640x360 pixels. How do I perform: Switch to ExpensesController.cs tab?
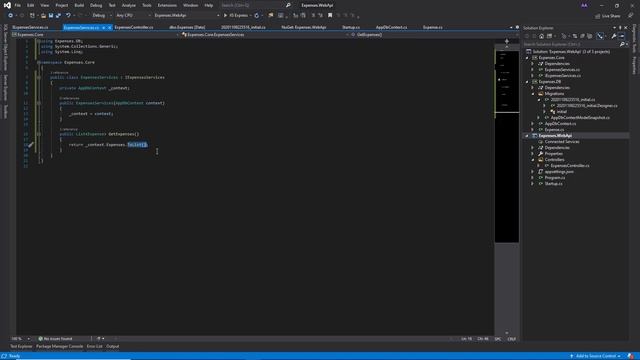point(134,27)
